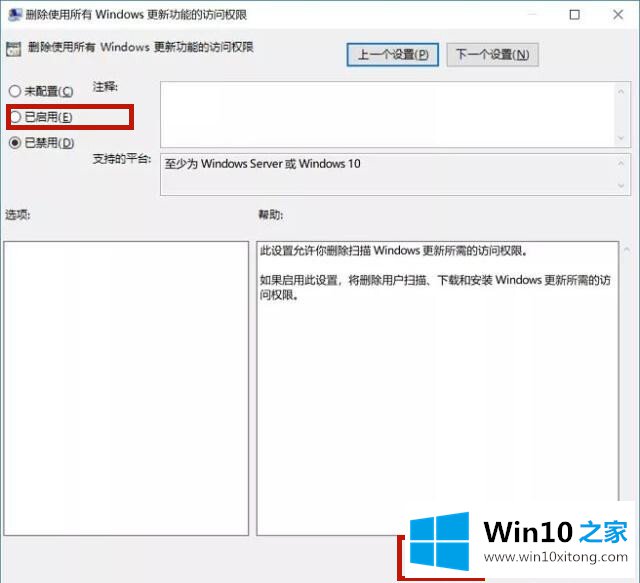
Task: Click the 支持的平台: label
Action: (x=122, y=159)
